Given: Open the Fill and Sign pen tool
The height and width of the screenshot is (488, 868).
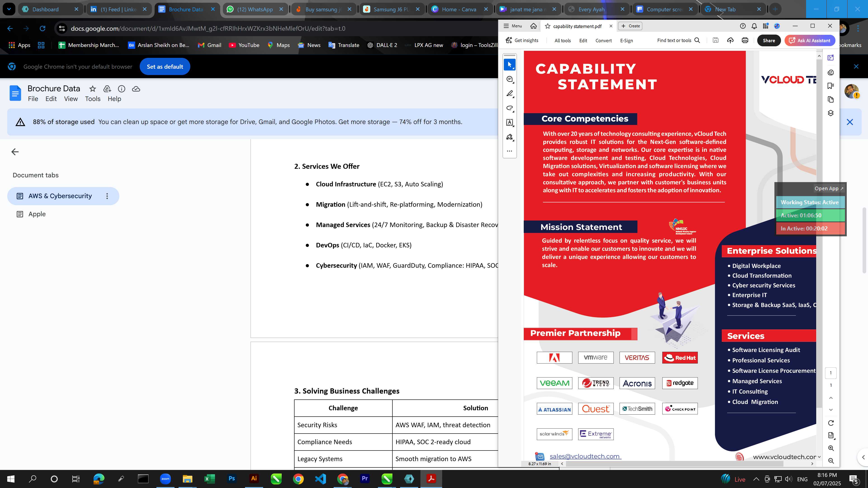Looking at the screenshot, I should tap(509, 137).
